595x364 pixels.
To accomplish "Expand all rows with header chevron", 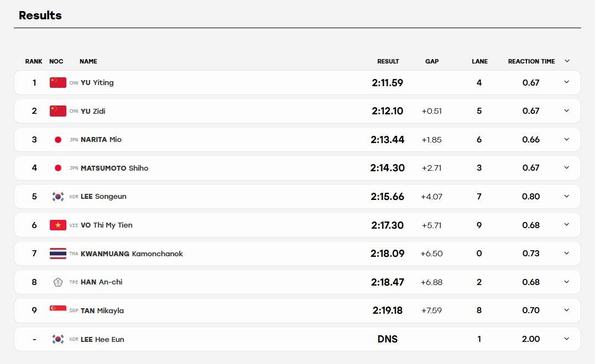I will pos(567,61).
